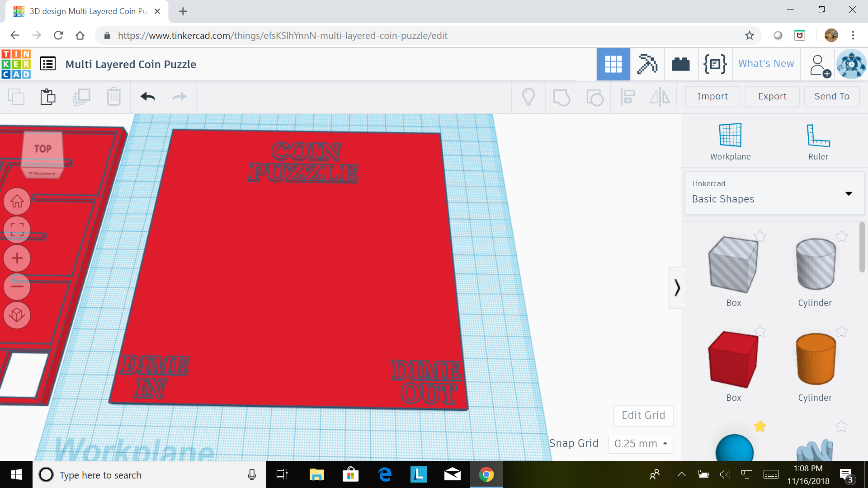The image size is (868, 488).
Task: Click the Import button
Action: click(712, 96)
